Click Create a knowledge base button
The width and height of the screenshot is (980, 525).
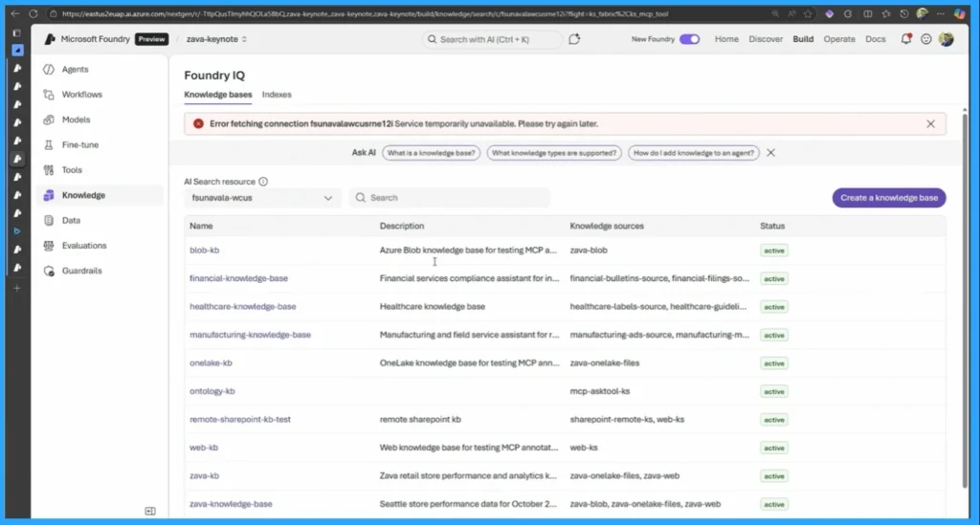[889, 198]
